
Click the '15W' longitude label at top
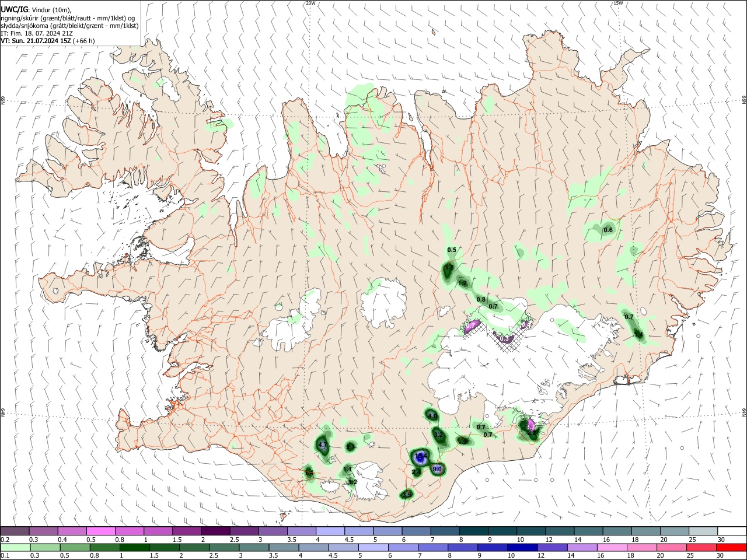618,3
